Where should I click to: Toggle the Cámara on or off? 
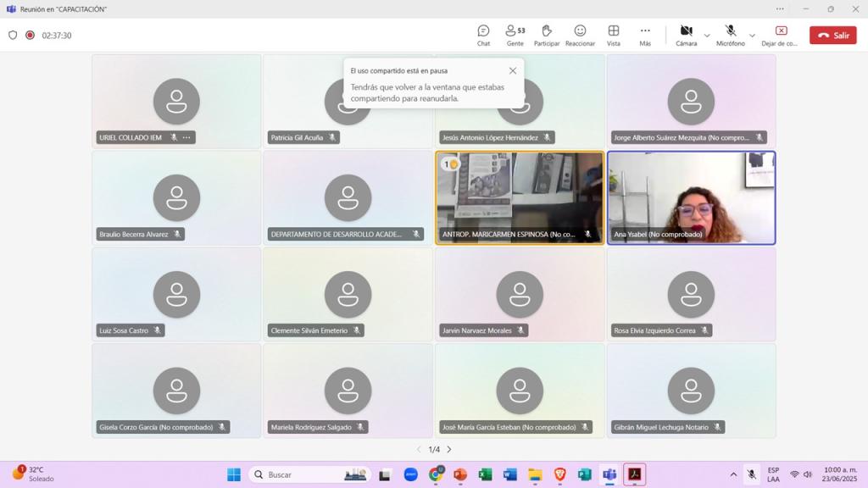click(x=686, y=35)
